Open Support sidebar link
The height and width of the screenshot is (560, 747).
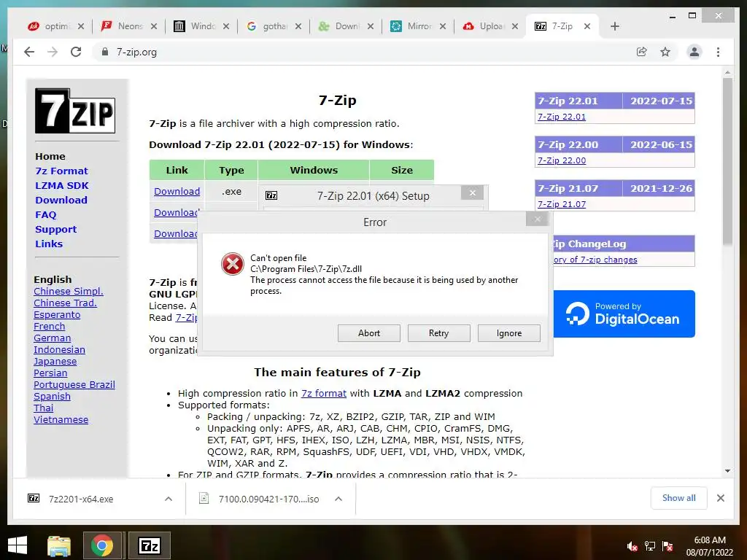tap(55, 229)
